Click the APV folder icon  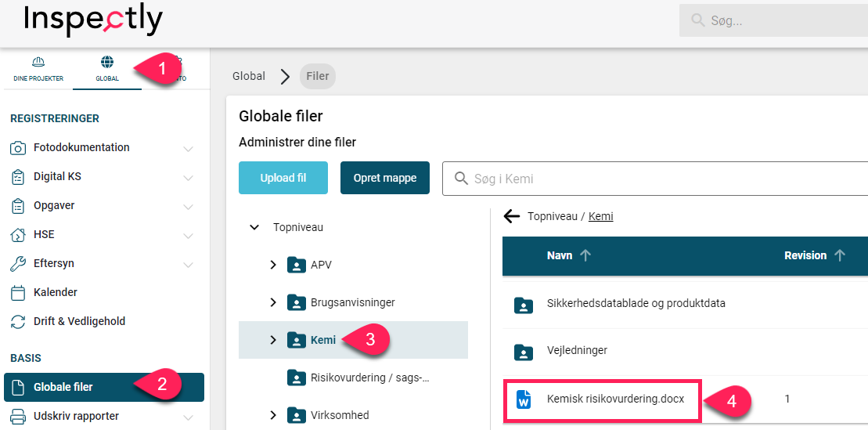pyautogui.click(x=297, y=265)
